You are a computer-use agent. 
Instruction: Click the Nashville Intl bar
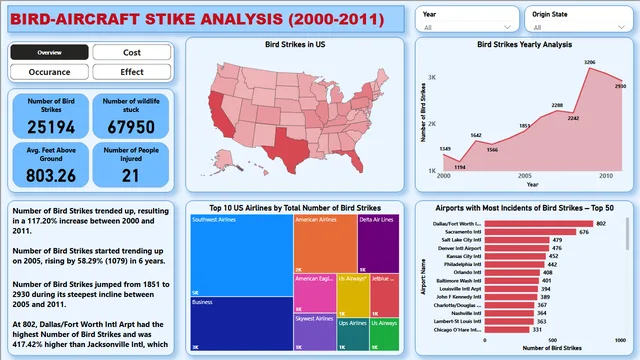(x=509, y=313)
